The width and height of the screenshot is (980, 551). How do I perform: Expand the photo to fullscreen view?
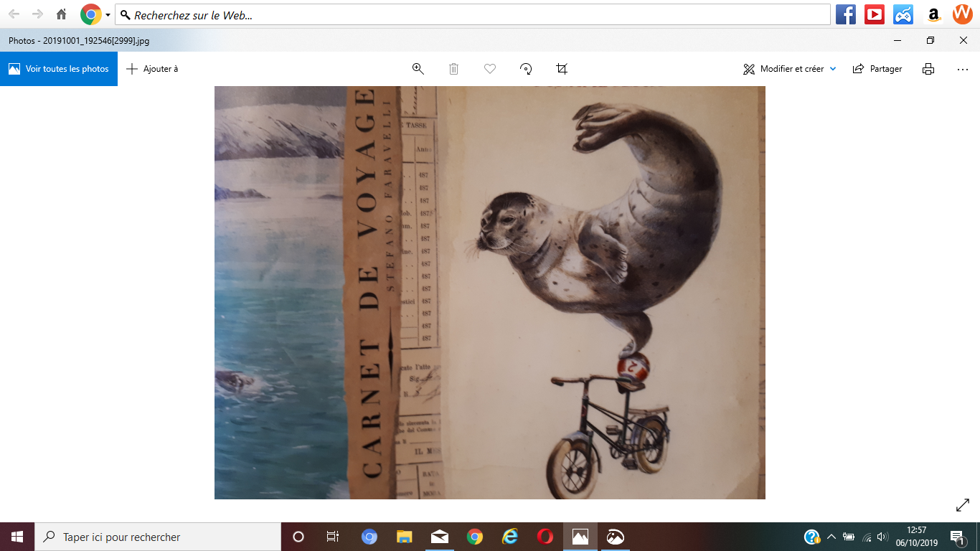963,505
